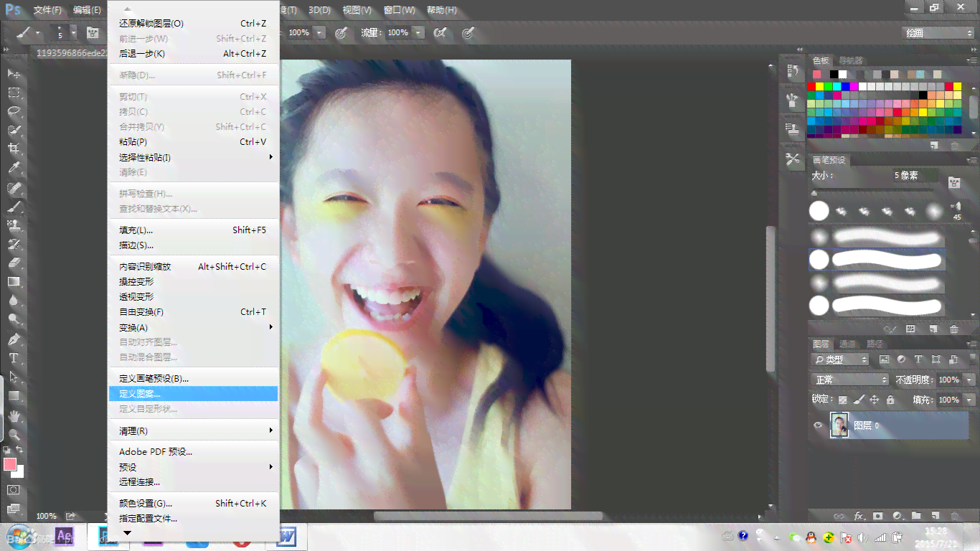Select the Eyedropper tool
The height and width of the screenshot is (551, 980).
tap(14, 168)
